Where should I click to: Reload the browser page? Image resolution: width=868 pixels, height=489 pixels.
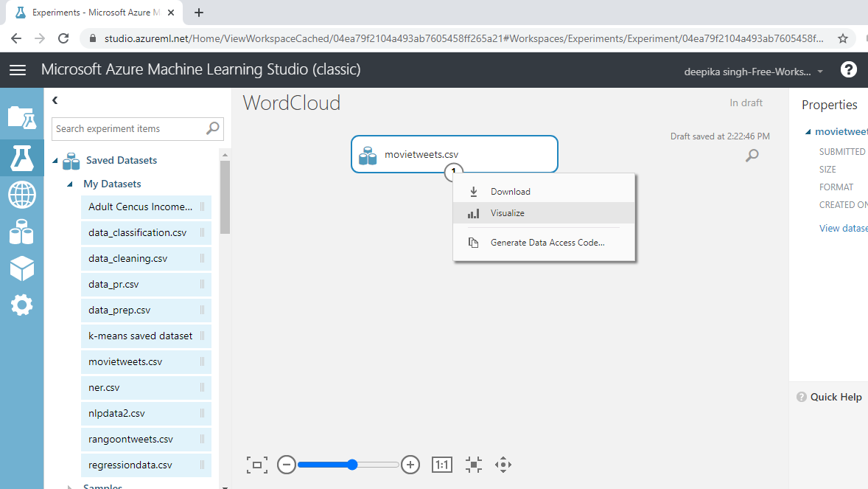[63, 38]
